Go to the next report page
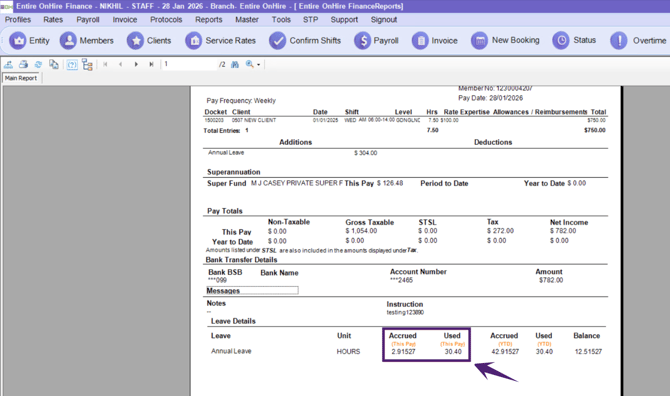 (x=136, y=65)
